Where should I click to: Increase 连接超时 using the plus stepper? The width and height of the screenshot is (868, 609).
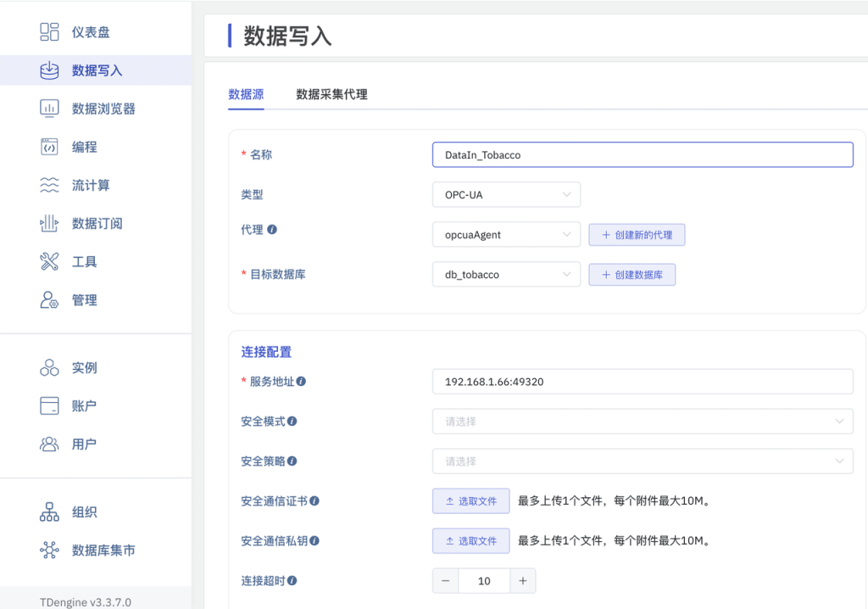pyautogui.click(x=523, y=580)
